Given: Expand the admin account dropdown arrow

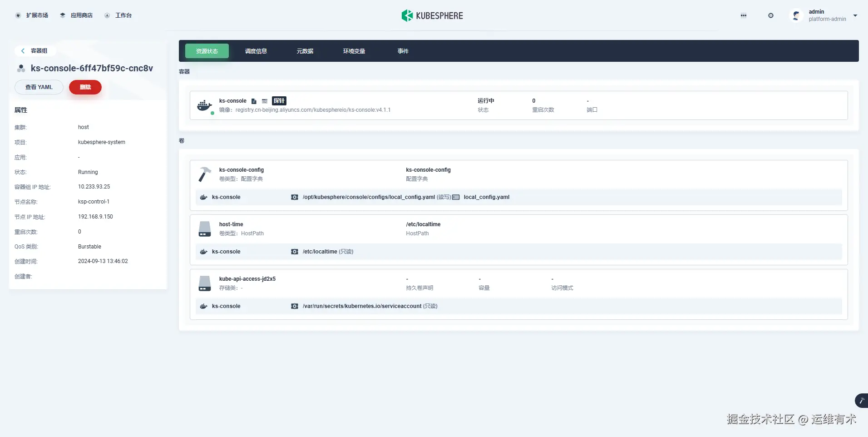Looking at the screenshot, I should (855, 15).
